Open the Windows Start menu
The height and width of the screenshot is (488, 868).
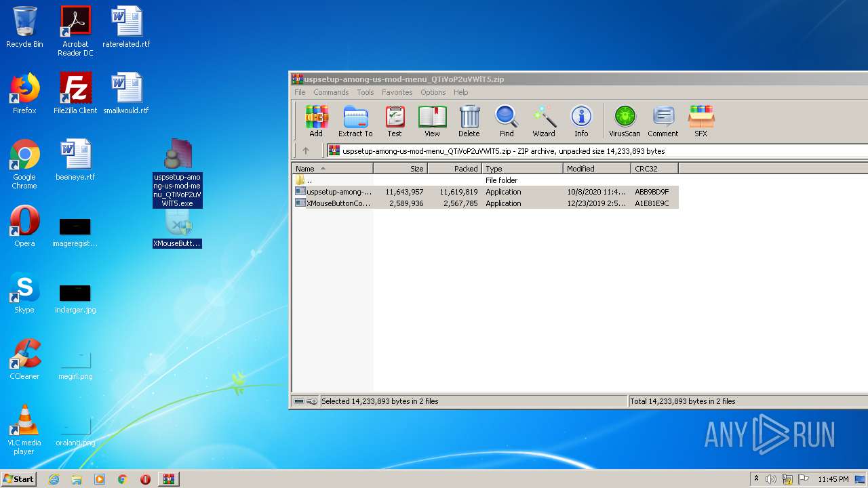pos(19,479)
